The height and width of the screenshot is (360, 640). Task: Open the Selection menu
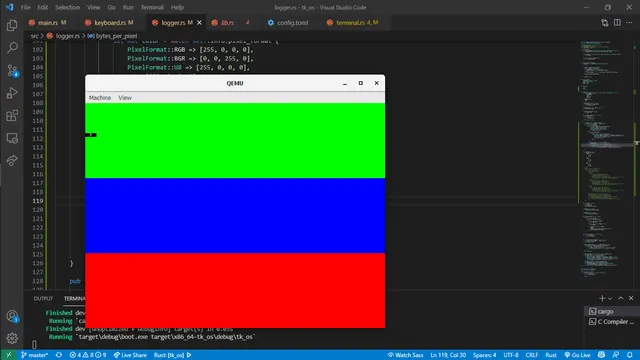(x=67, y=7)
